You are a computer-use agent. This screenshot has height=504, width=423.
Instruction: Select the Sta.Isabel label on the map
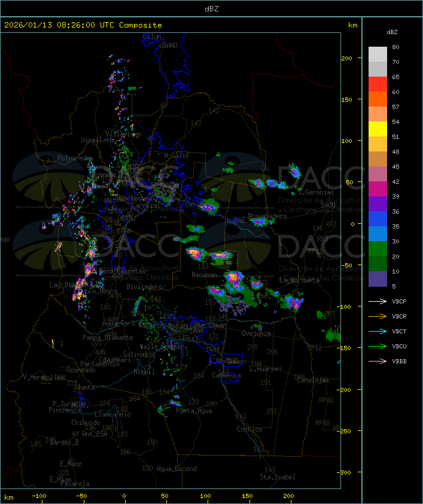[x=277, y=477]
